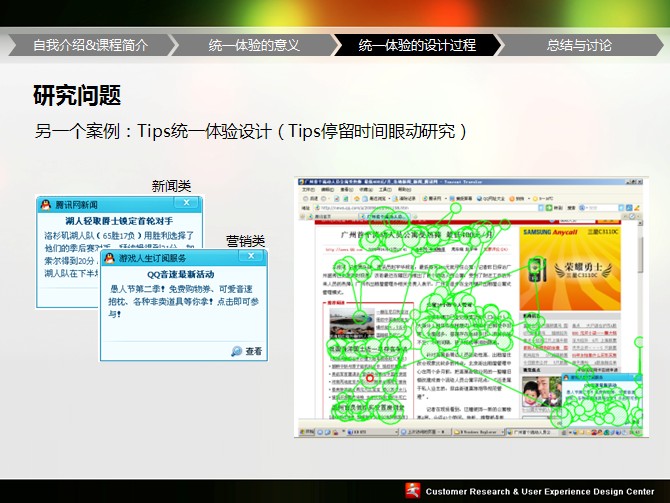Open the 收藏 menu in the browser
The width and height of the screenshot is (670, 503).
tap(366, 189)
